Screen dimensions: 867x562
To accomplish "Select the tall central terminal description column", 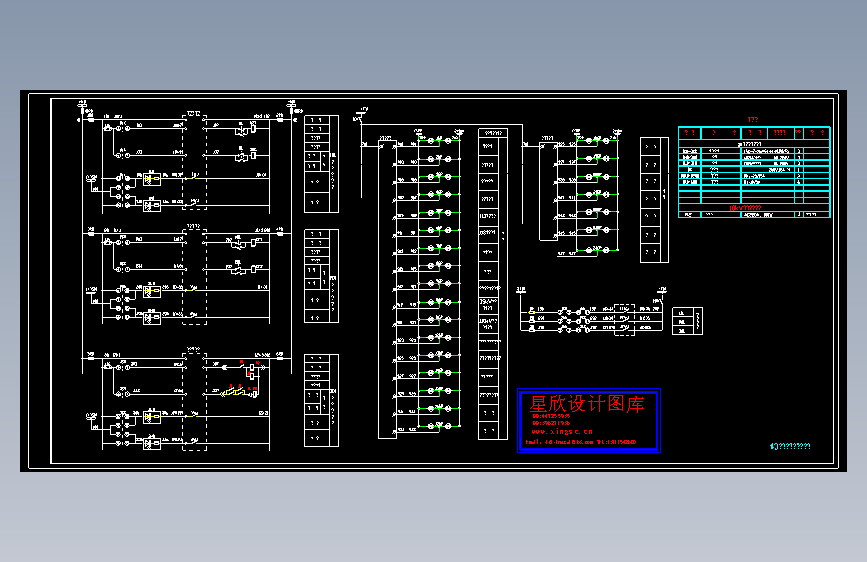I will [x=492, y=284].
